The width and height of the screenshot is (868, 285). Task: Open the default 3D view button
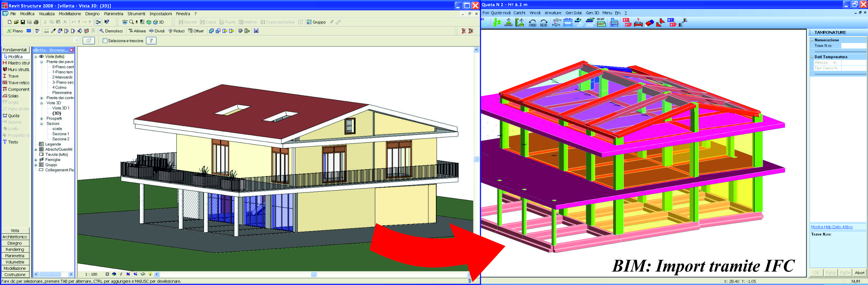pyautogui.click(x=159, y=22)
